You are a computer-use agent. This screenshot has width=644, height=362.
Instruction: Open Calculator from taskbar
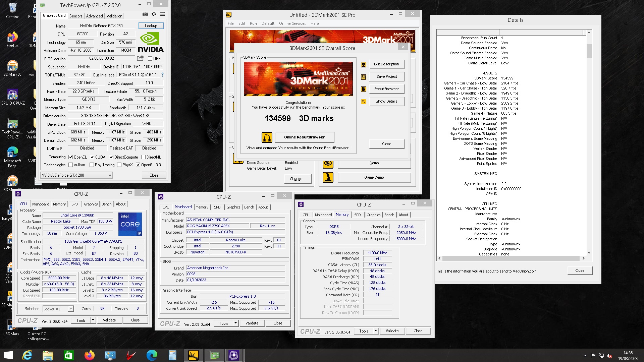(x=172, y=355)
